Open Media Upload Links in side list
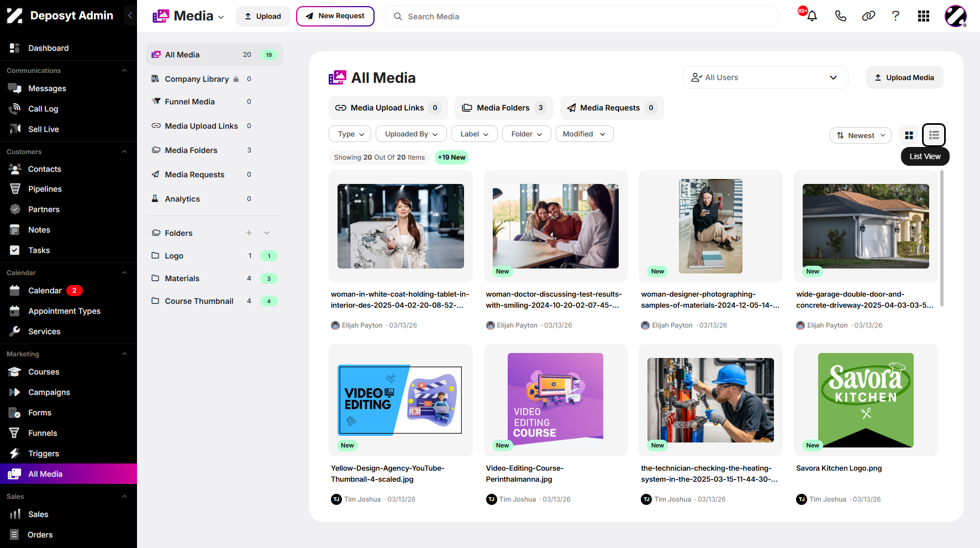980x548 pixels. (214, 126)
